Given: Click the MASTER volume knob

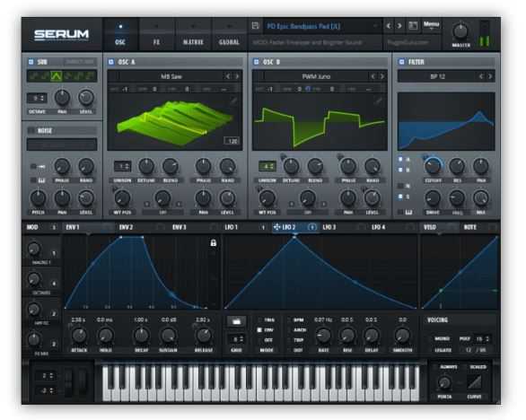Looking at the screenshot, I should (460, 31).
